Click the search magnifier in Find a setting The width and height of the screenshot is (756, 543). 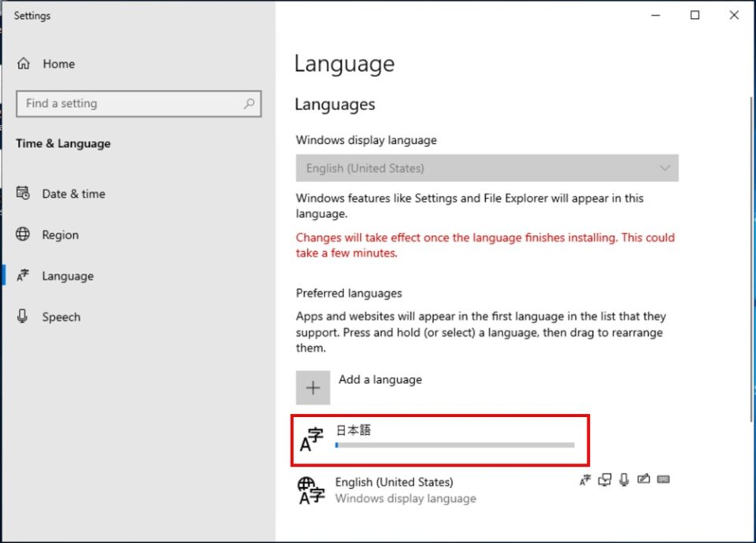[248, 103]
